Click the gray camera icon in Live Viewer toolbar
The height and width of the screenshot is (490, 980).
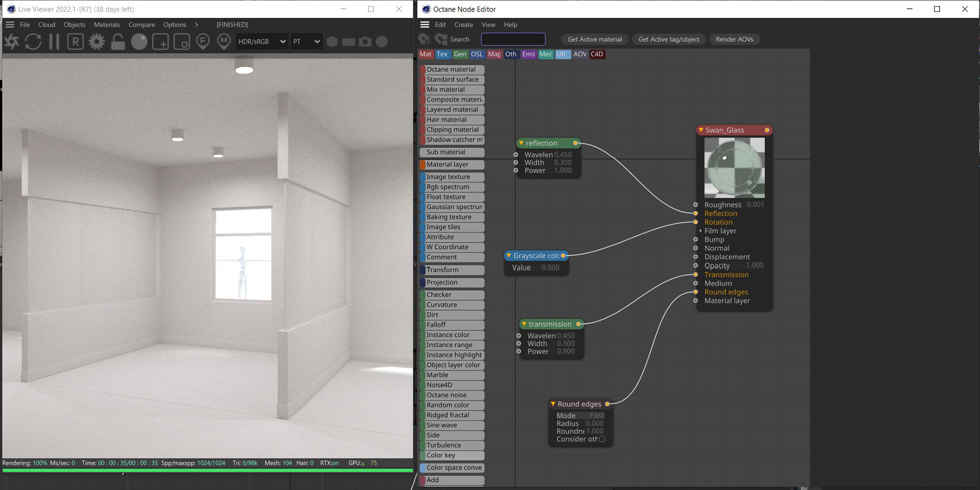click(x=365, y=42)
